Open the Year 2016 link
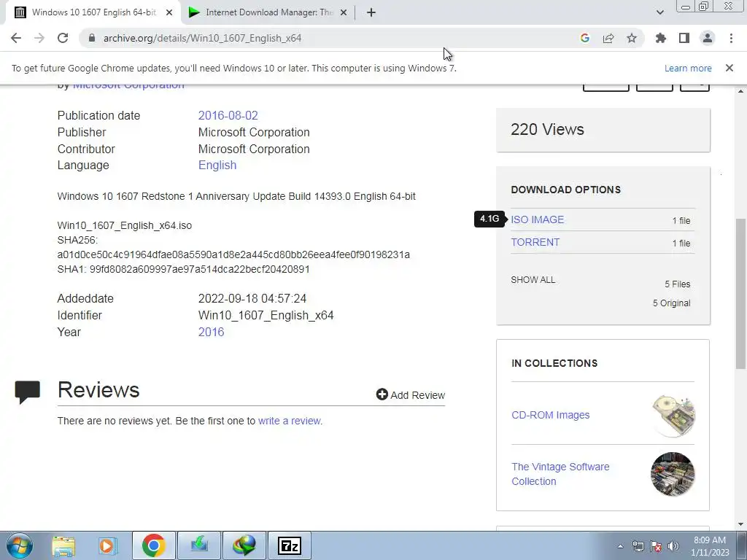 211,332
